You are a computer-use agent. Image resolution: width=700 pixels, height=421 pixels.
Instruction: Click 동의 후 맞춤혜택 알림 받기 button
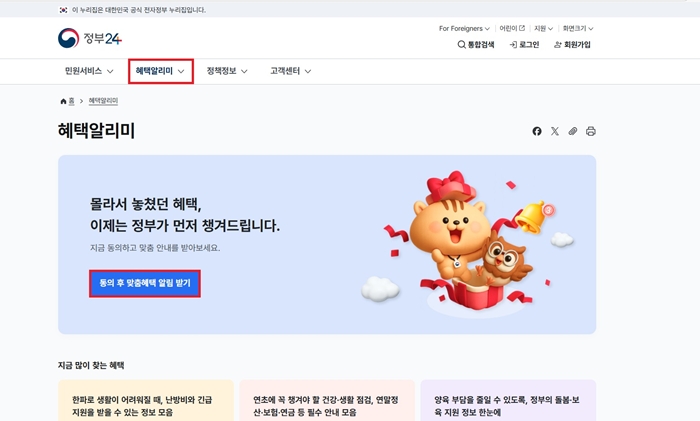tap(145, 284)
